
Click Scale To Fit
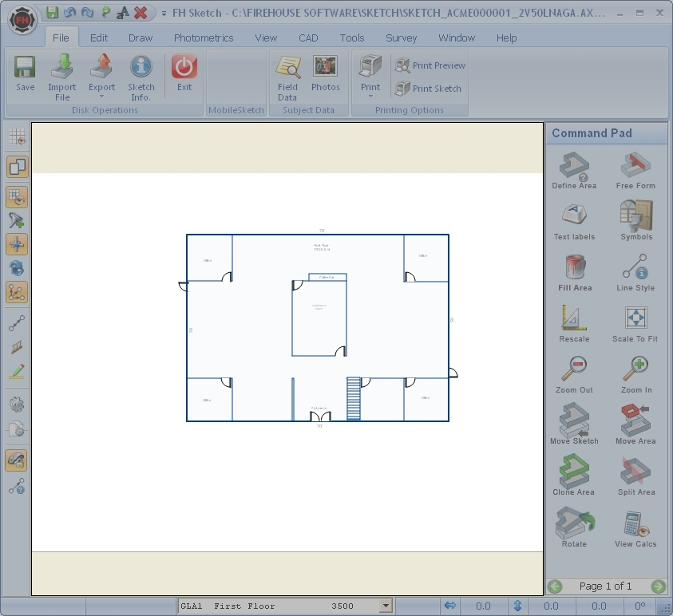point(635,324)
